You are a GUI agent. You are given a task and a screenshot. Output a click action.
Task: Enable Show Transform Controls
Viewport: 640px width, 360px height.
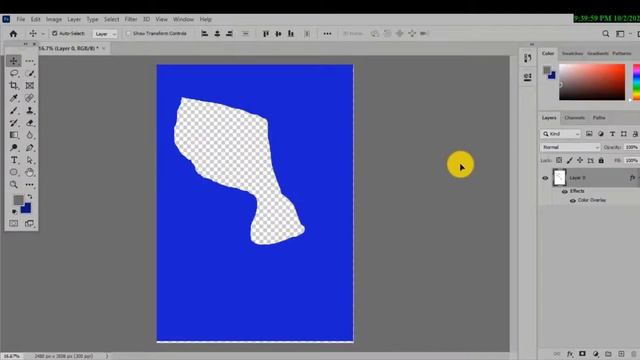pyautogui.click(x=129, y=33)
